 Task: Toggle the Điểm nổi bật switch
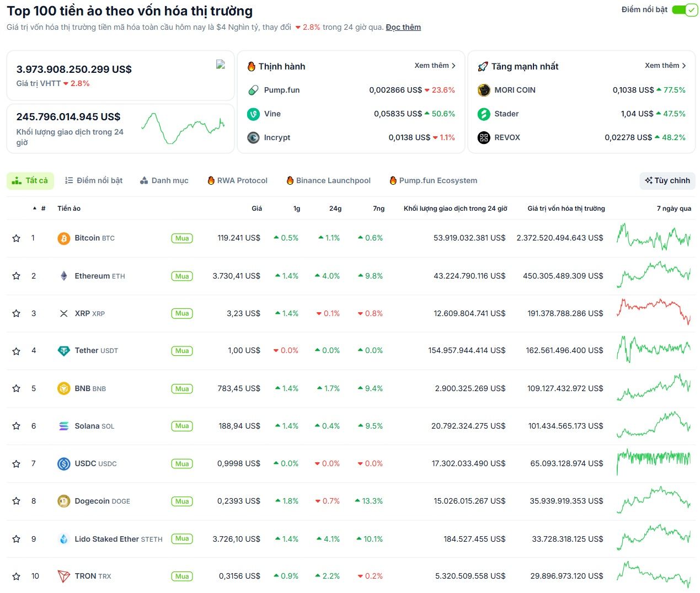pos(685,10)
